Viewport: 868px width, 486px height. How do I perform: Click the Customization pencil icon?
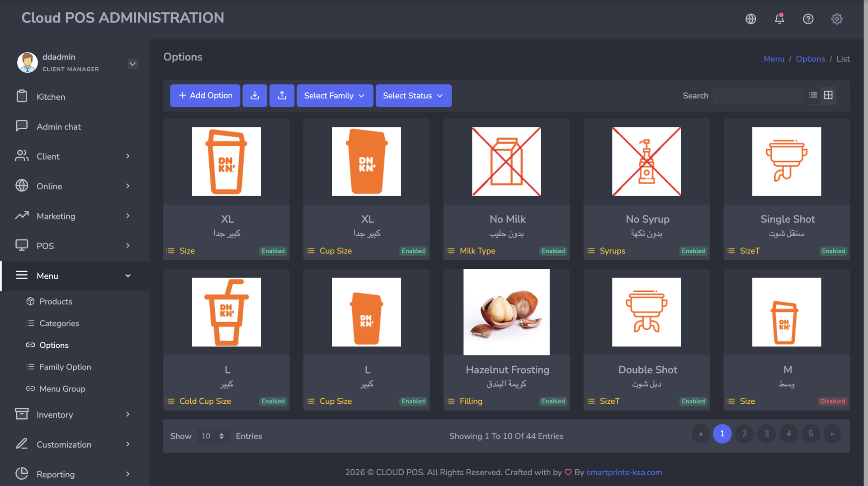coord(22,444)
